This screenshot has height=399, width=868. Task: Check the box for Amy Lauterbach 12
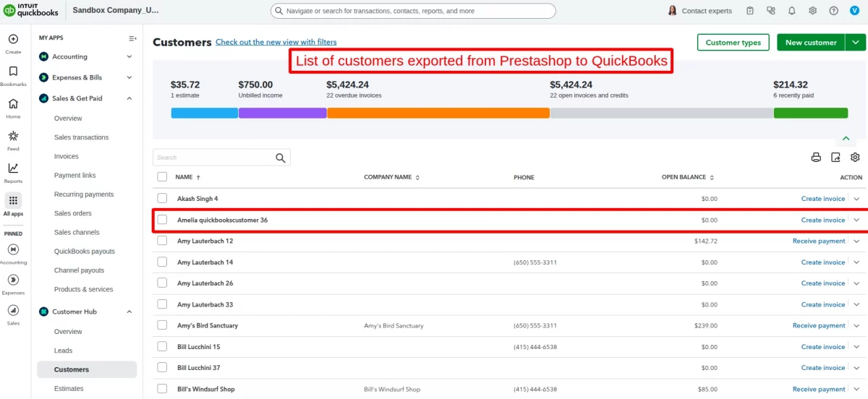[162, 241]
